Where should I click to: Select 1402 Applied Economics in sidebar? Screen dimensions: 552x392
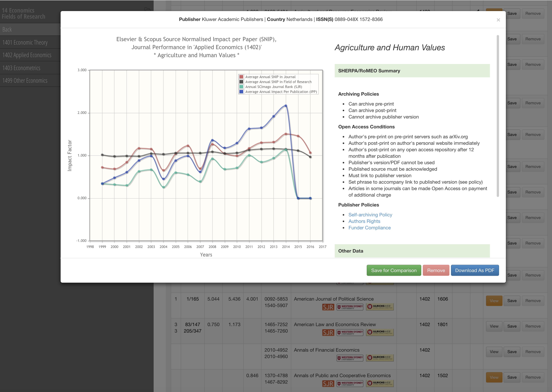tap(27, 55)
